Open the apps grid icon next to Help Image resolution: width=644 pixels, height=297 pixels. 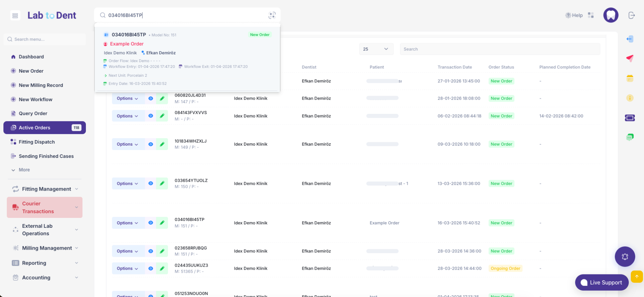tap(591, 15)
